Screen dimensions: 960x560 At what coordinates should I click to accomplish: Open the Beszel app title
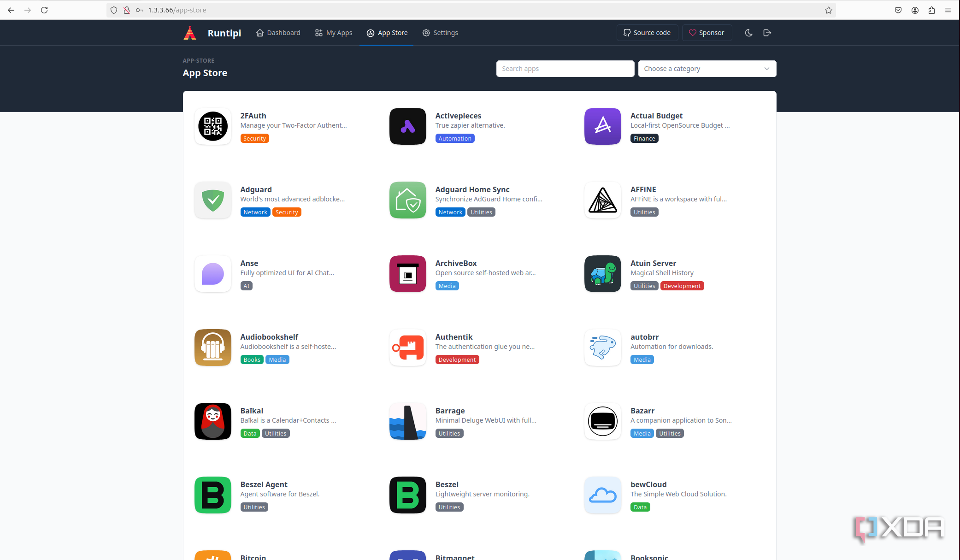[x=447, y=484]
